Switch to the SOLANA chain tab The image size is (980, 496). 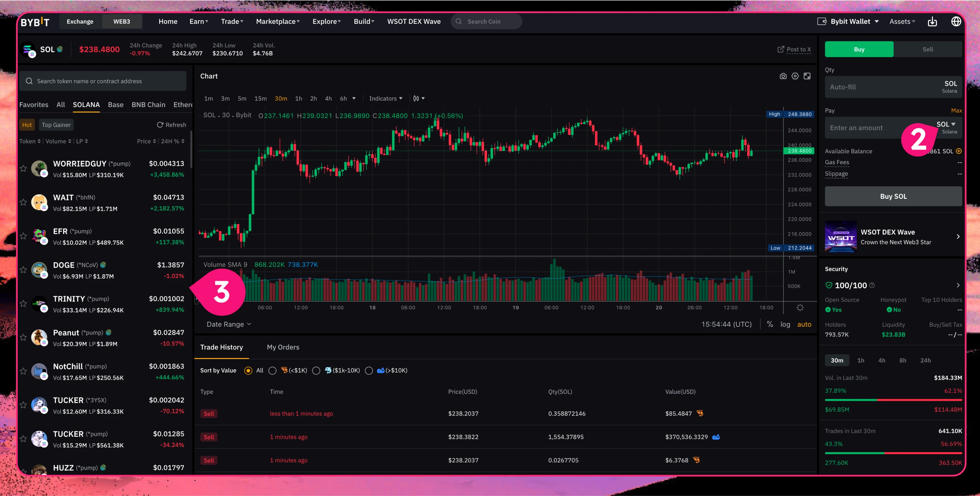86,104
